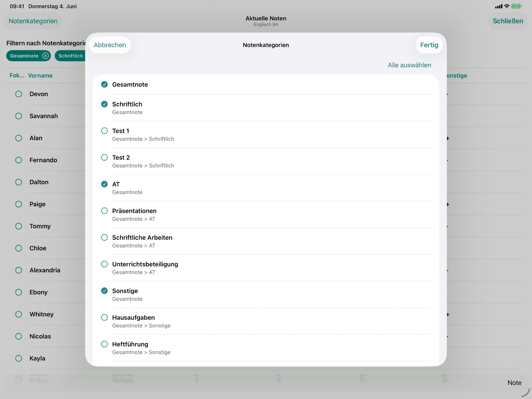This screenshot has width=532, height=399.
Task: Uncheck the AT category
Action: pos(104,184)
